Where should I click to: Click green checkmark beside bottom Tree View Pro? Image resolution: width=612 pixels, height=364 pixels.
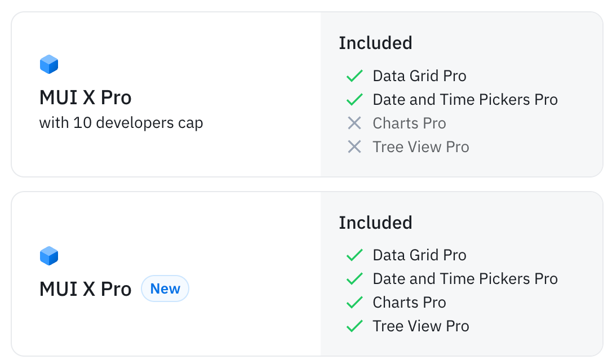click(x=354, y=326)
